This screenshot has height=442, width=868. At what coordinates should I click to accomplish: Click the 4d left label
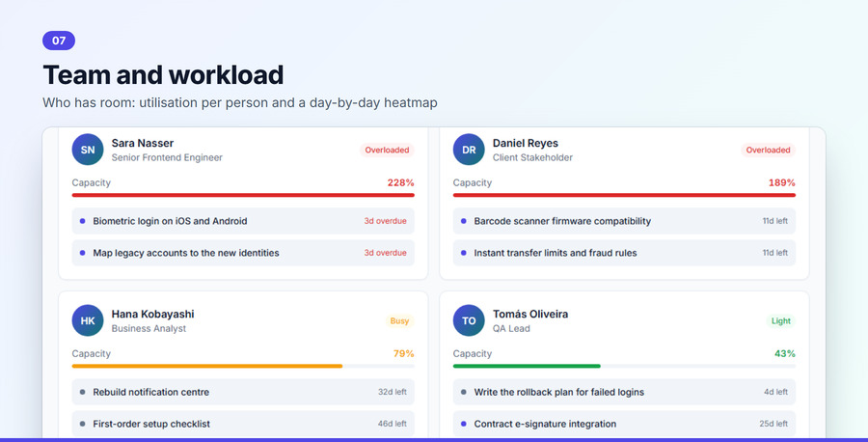click(776, 392)
